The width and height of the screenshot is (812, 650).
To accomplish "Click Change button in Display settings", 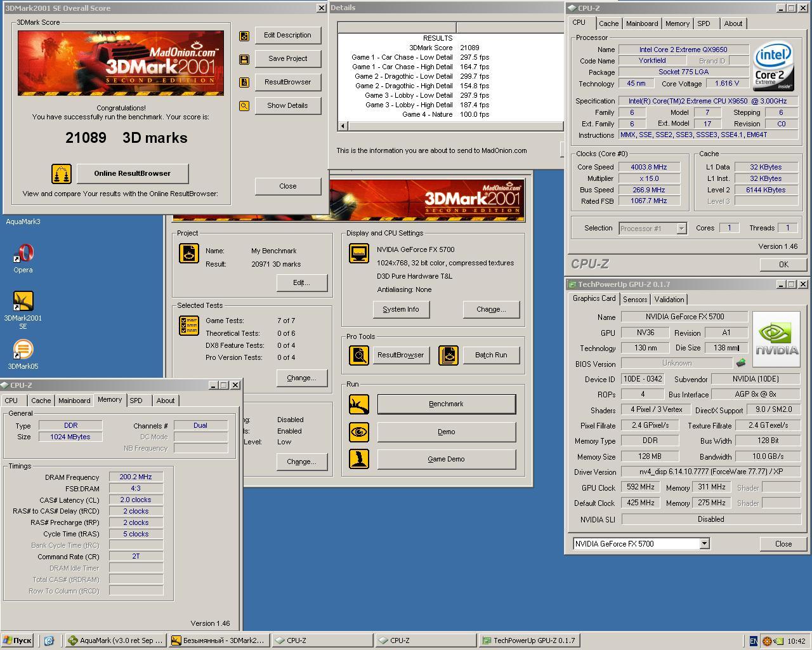I will click(x=491, y=310).
